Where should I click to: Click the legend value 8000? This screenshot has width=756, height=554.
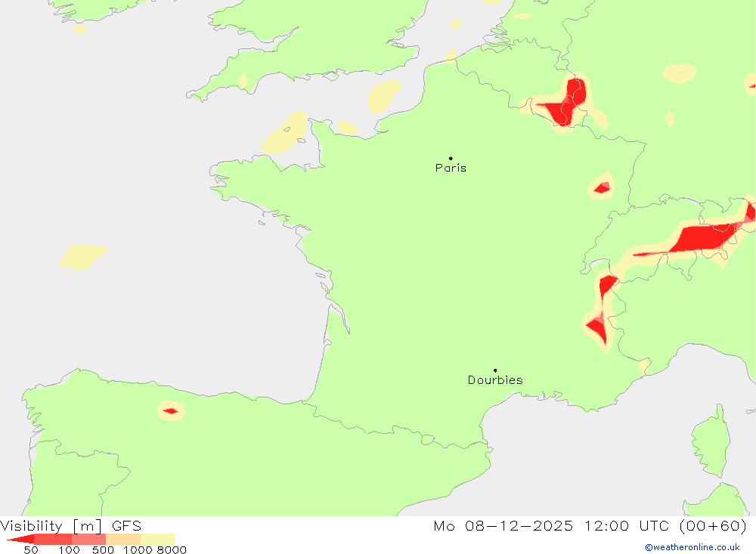pyautogui.click(x=172, y=550)
